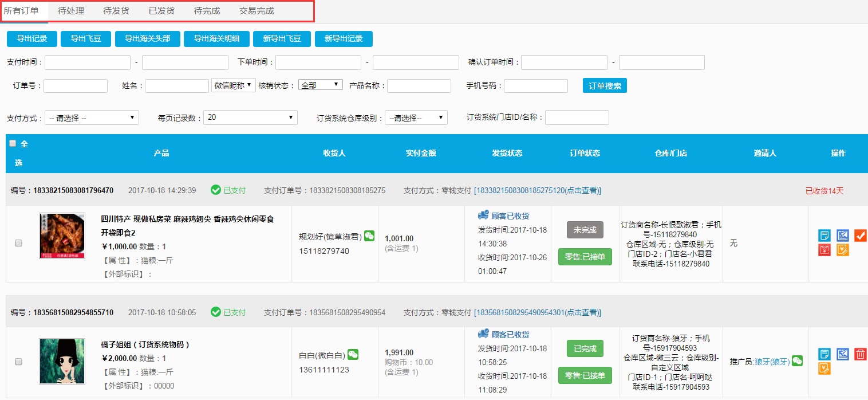Focus the 下单时间 start date field

point(318,62)
